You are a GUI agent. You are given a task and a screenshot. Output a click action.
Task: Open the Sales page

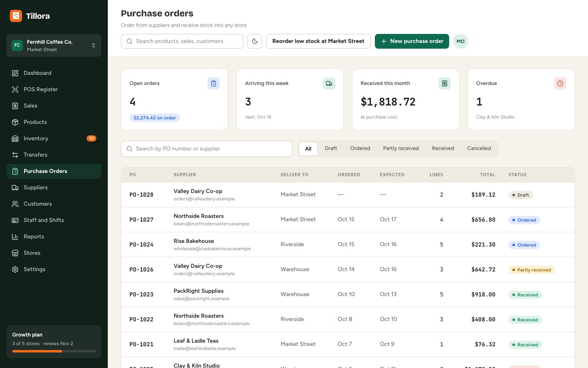click(x=54, y=106)
